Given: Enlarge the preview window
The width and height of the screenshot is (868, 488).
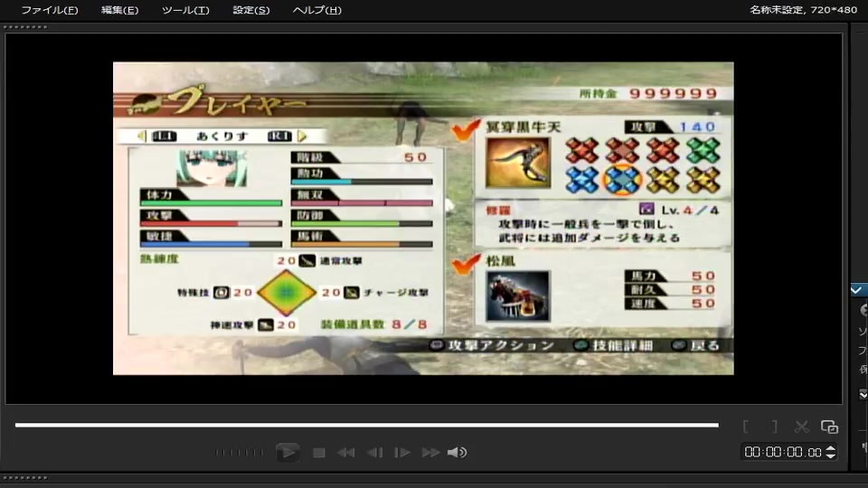Looking at the screenshot, I should (x=829, y=427).
